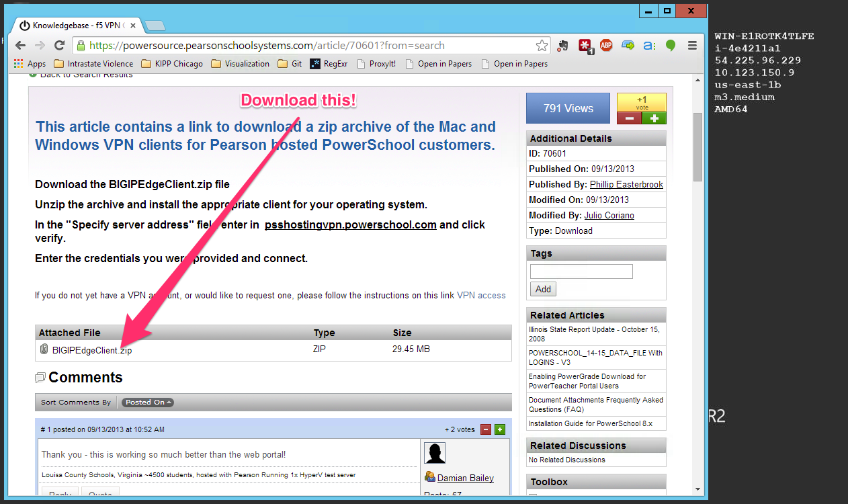Open the Damian Bailey profile link
Viewport: 848px width, 504px height.
(466, 478)
